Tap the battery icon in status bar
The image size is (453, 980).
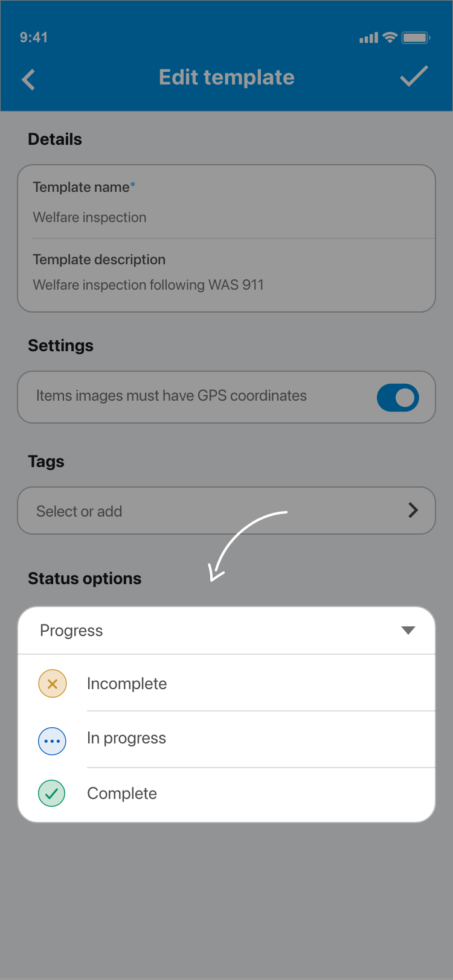416,37
